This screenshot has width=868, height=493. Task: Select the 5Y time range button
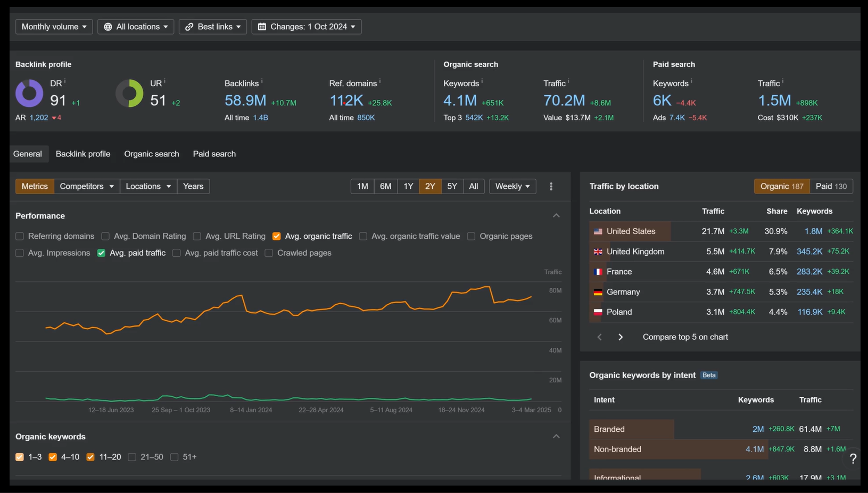point(452,186)
